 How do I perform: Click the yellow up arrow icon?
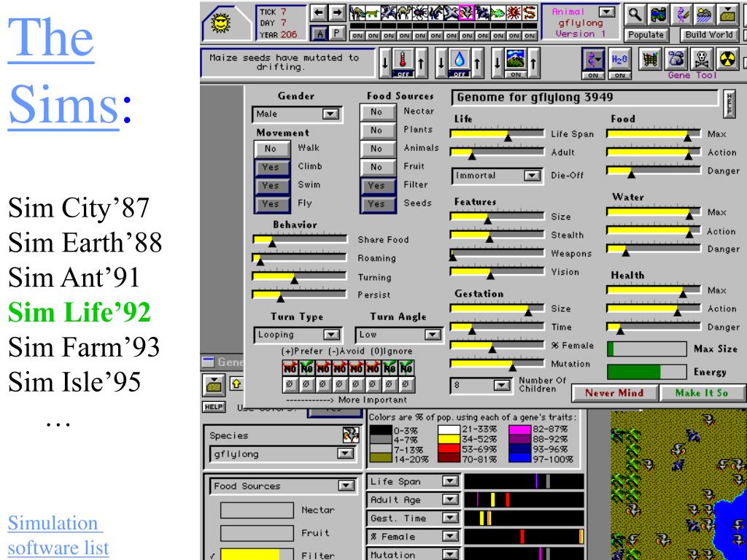pos(237,384)
